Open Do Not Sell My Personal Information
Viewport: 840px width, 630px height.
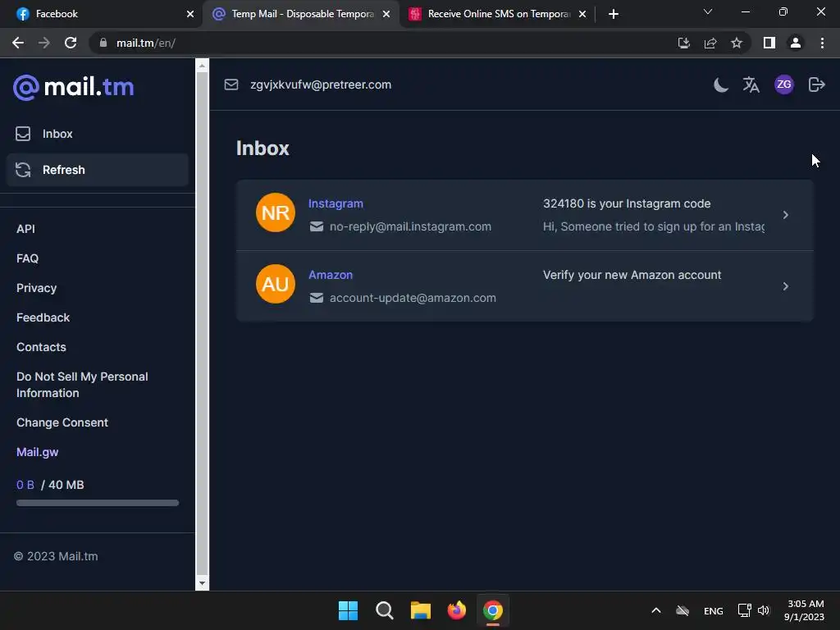point(82,385)
